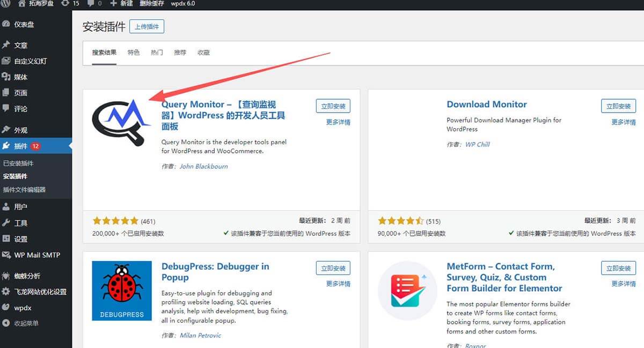
Task: Open 已安装插件 submenu item
Action: [x=18, y=163]
